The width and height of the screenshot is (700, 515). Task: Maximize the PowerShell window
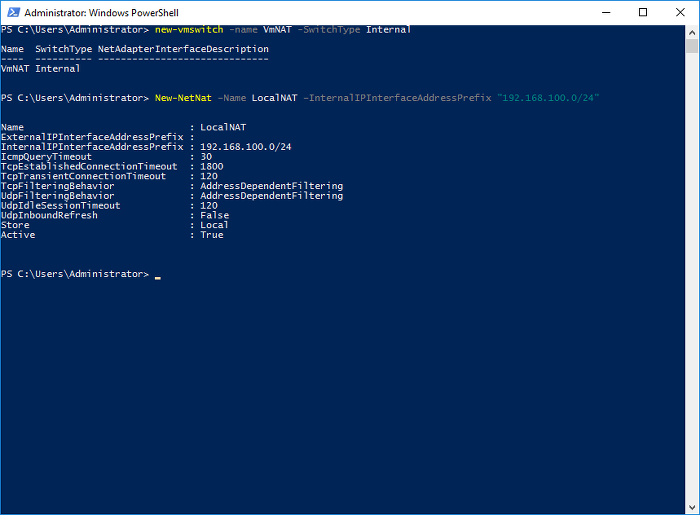pyautogui.click(x=643, y=12)
